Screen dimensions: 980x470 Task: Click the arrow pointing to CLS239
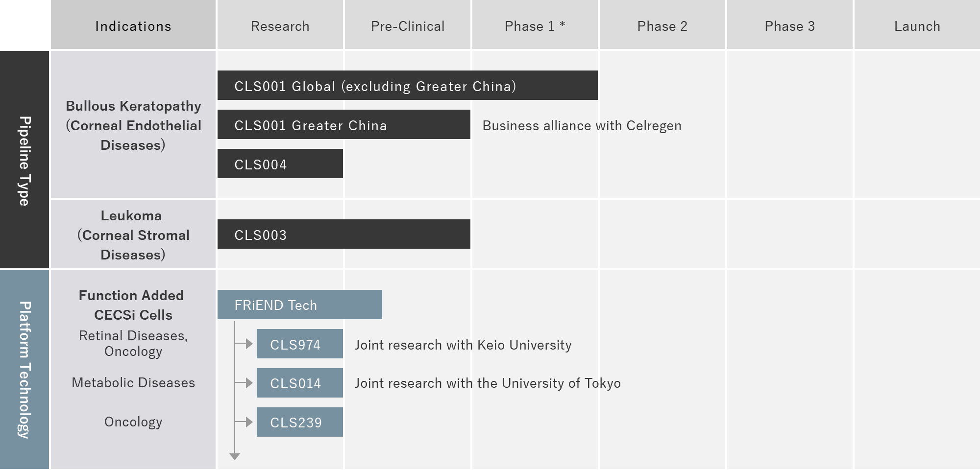[x=248, y=422]
